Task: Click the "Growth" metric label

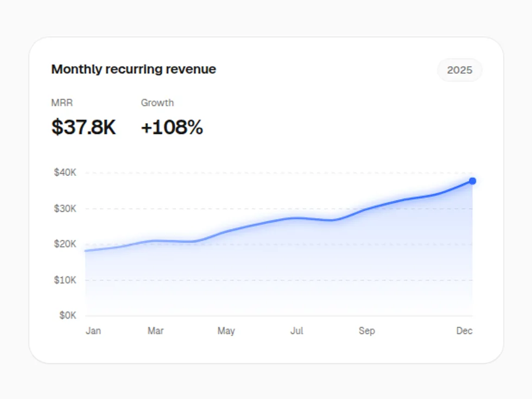Action: (x=157, y=103)
